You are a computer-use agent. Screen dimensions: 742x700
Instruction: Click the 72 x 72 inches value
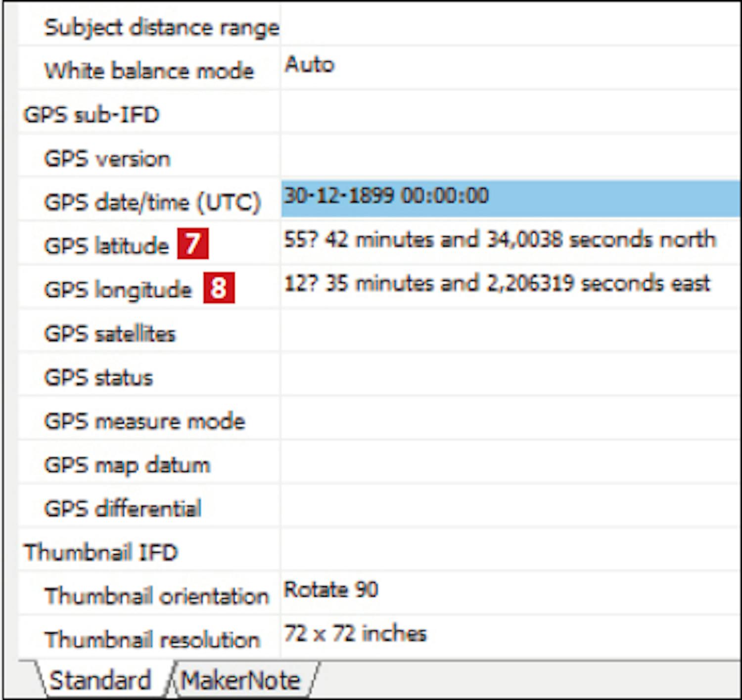355,634
